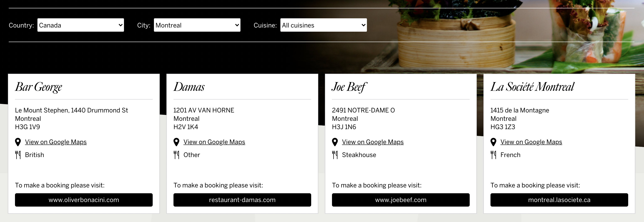Click the fork-and-knife icon beside British

pyautogui.click(x=18, y=155)
